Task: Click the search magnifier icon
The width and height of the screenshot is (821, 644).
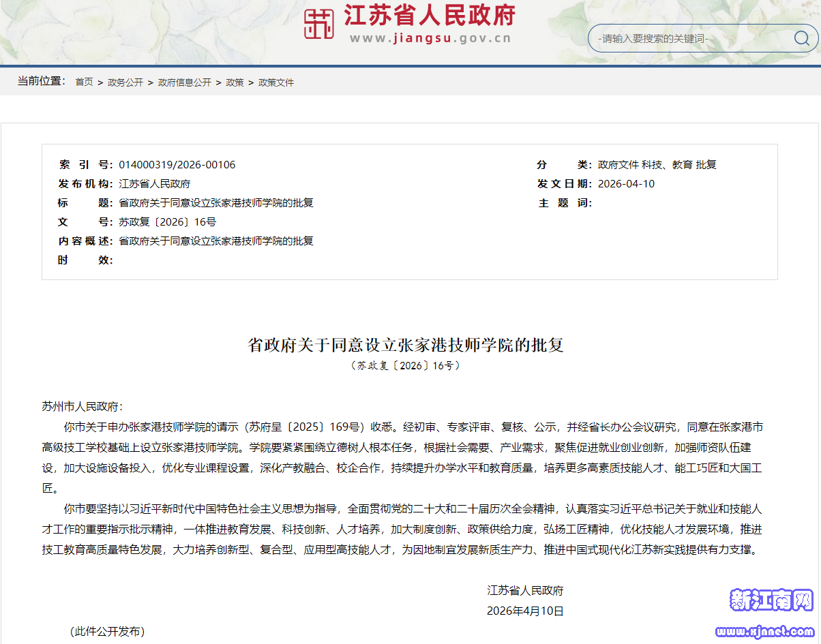Action: coord(801,38)
